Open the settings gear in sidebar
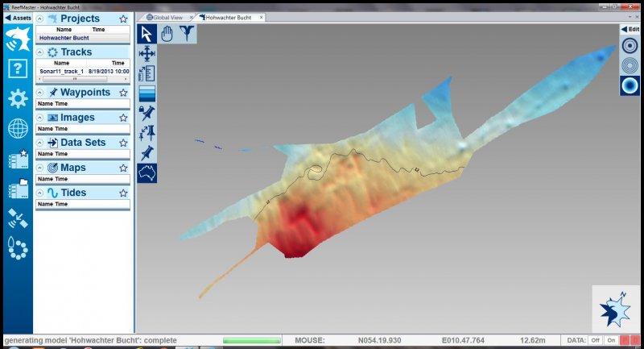 pyautogui.click(x=18, y=98)
